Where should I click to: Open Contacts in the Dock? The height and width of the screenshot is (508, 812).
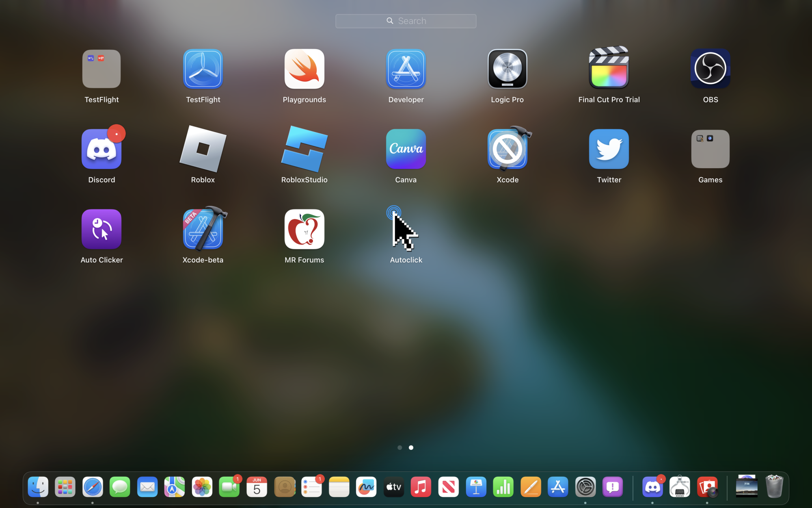pyautogui.click(x=284, y=487)
